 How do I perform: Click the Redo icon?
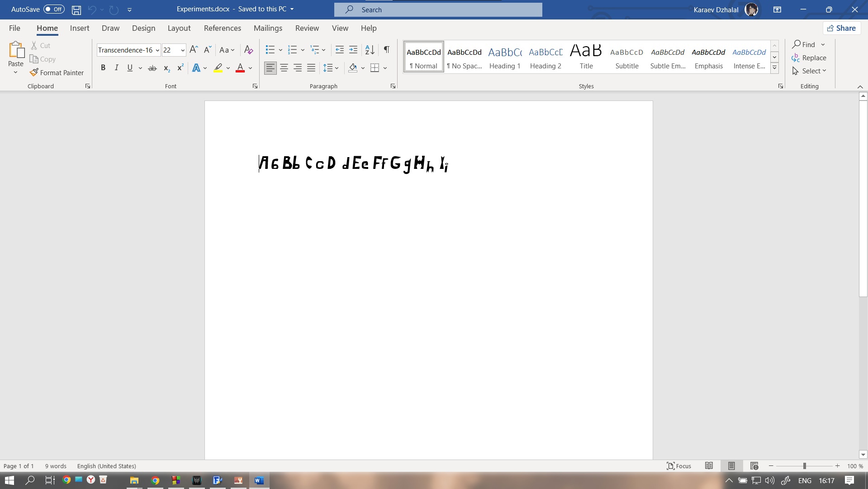pyautogui.click(x=114, y=10)
